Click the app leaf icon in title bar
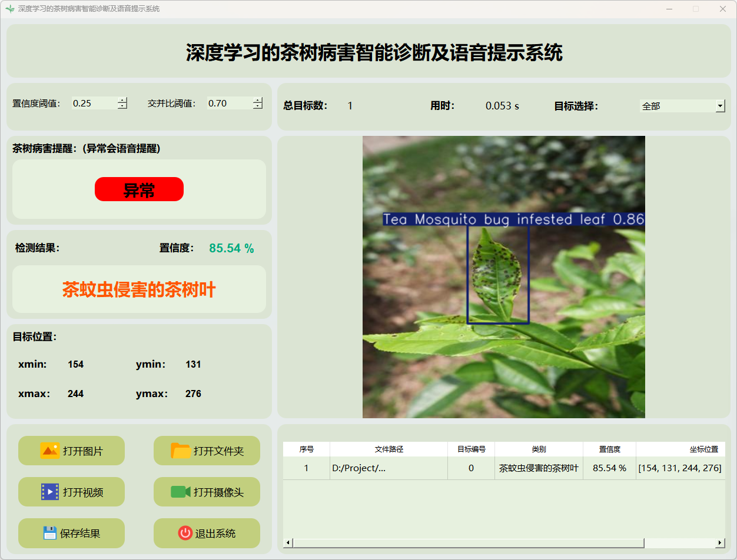Screen dimensions: 737x560 [x=9, y=9]
